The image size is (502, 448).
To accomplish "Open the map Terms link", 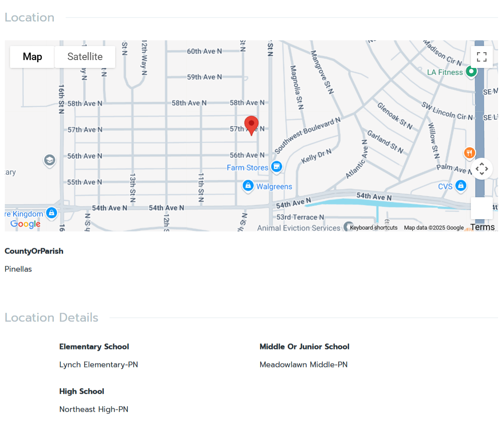I will click(482, 227).
